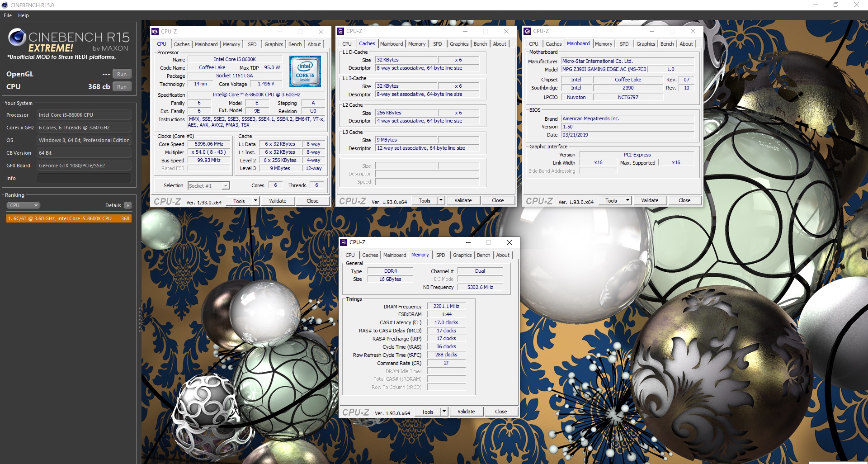Minimize the CPU-Z Caches window

coord(465,31)
